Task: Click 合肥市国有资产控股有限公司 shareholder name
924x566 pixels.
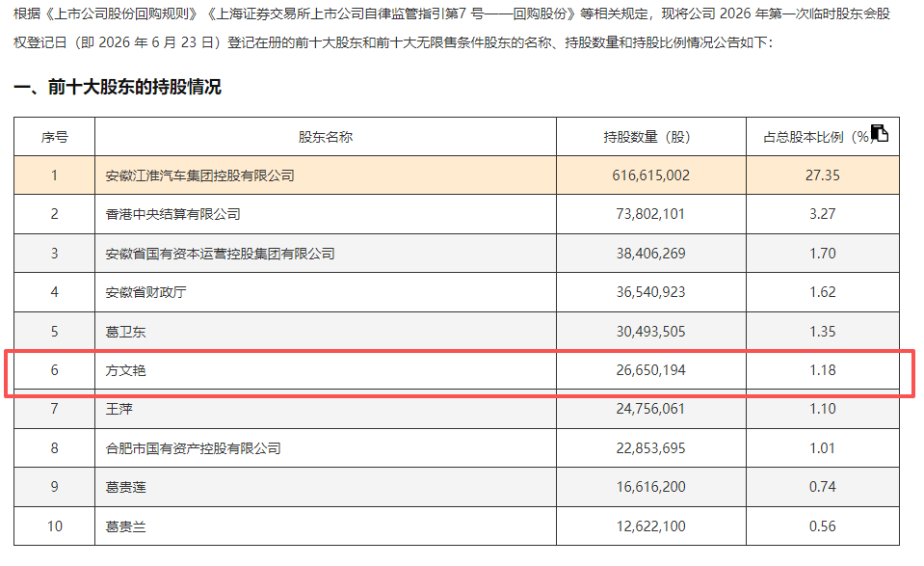Action: 193,448
